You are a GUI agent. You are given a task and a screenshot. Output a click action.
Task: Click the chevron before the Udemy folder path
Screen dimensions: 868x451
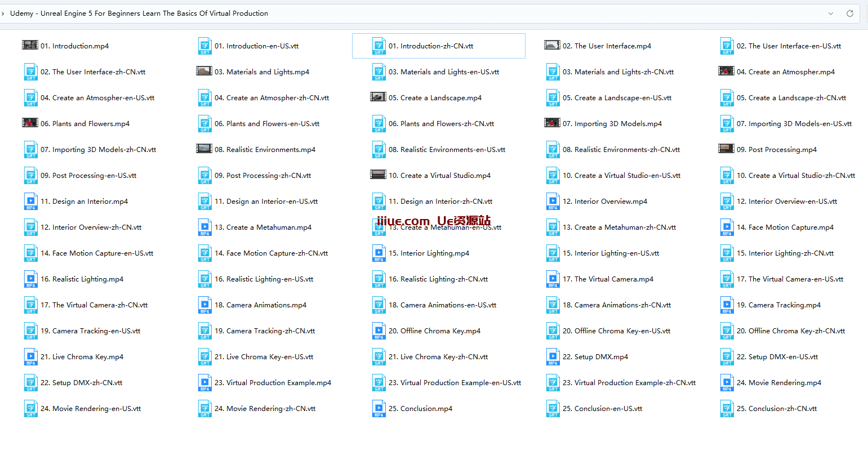[x=3, y=14]
